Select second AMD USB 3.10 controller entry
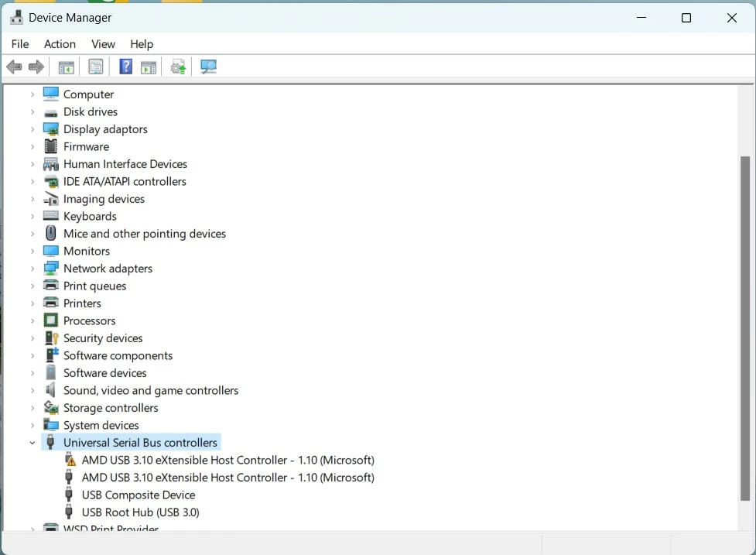756x555 pixels. pyautogui.click(x=227, y=478)
